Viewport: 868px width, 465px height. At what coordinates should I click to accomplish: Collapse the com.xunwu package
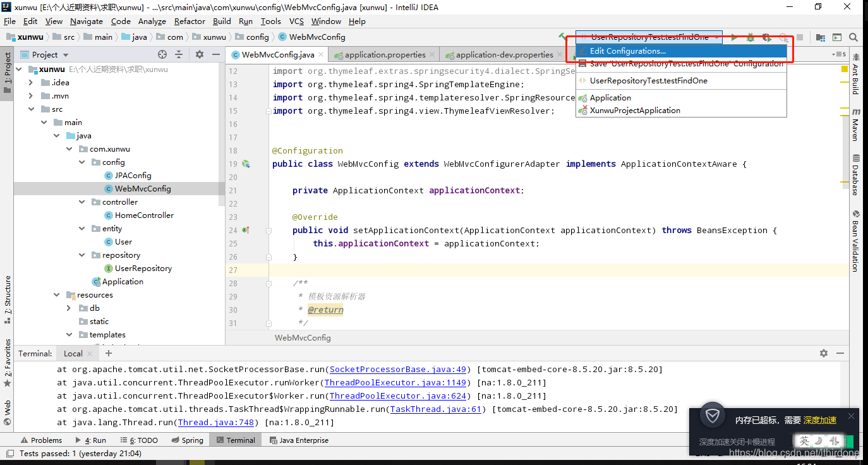click(69, 148)
